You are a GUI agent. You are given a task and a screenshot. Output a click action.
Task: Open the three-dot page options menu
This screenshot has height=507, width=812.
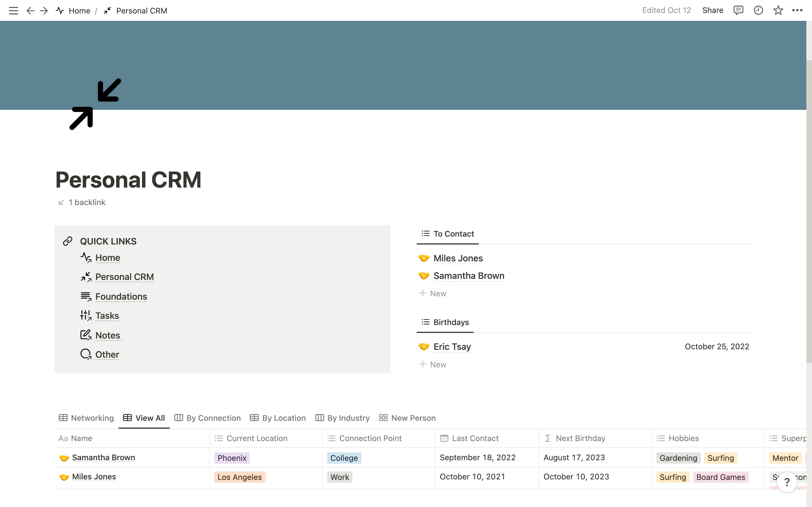pyautogui.click(x=797, y=10)
